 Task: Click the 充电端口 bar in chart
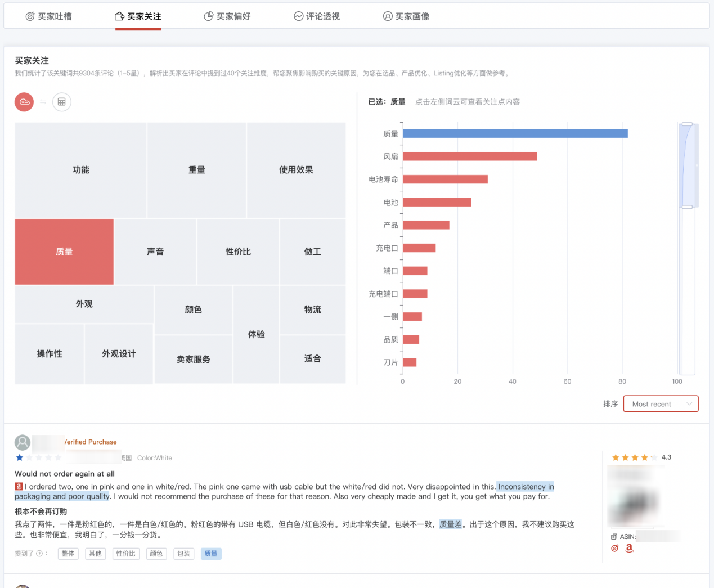click(415, 294)
